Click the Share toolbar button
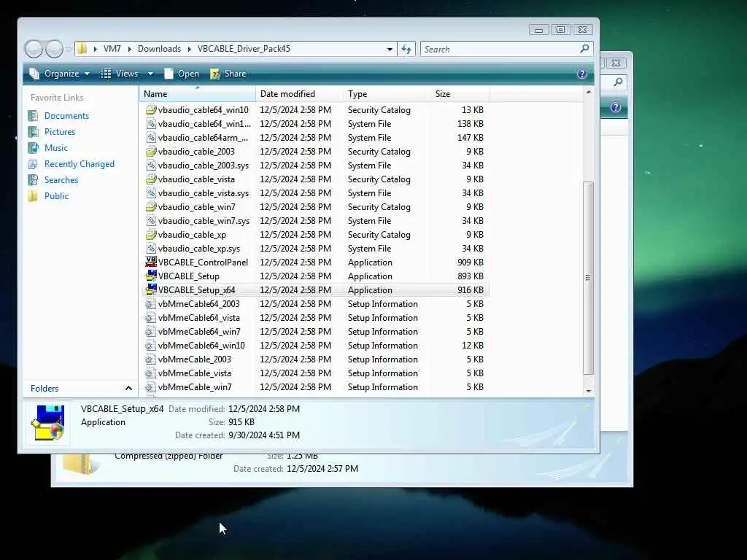Viewport: 747px width, 560px height. pos(228,74)
